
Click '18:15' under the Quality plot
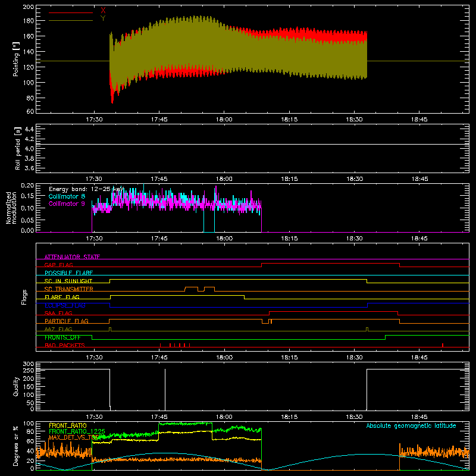(x=289, y=417)
